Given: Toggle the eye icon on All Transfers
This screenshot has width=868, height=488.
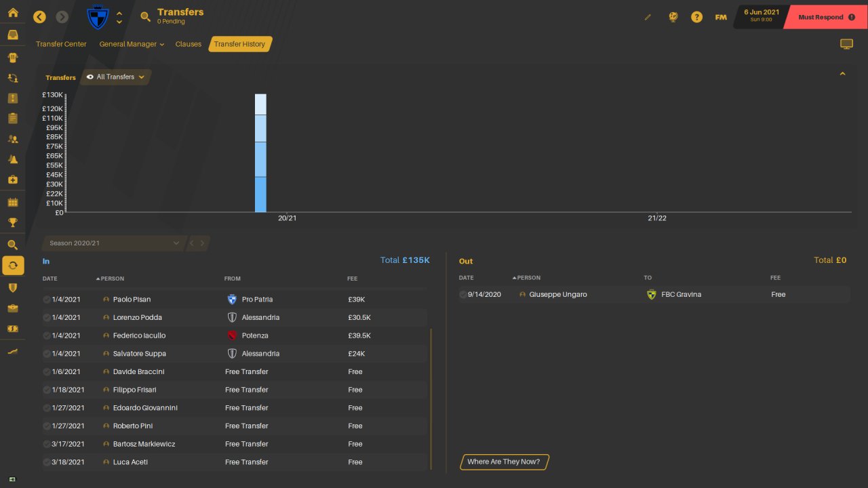Looking at the screenshot, I should pyautogui.click(x=90, y=77).
